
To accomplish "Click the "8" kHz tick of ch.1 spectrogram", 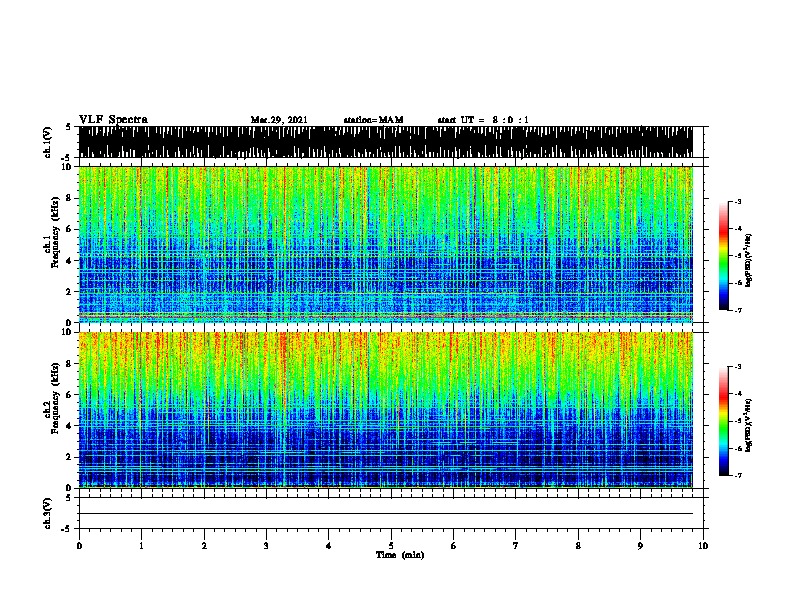I will pos(69,198).
